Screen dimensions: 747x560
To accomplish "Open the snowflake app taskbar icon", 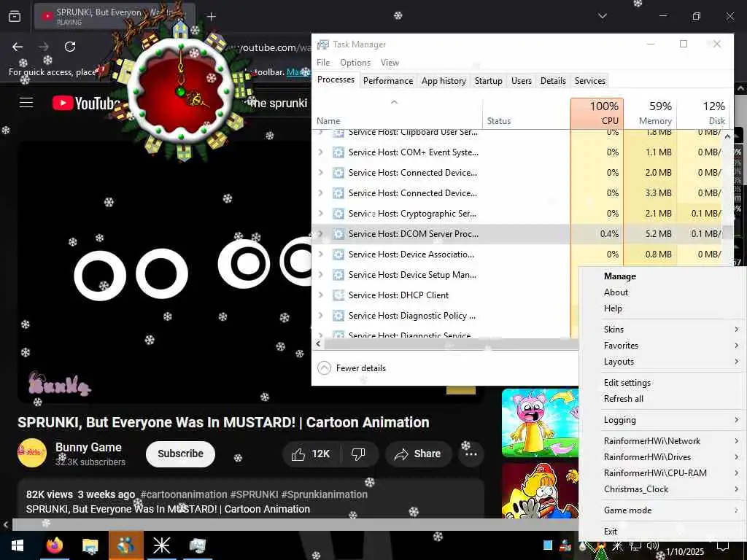I will coord(161,545).
